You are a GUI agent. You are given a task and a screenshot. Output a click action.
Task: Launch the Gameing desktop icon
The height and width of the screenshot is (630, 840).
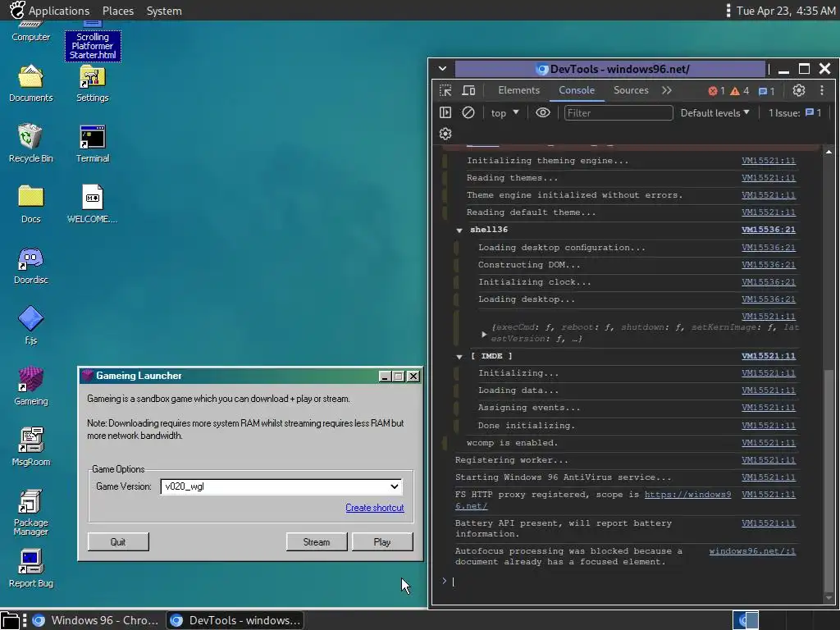pos(30,386)
